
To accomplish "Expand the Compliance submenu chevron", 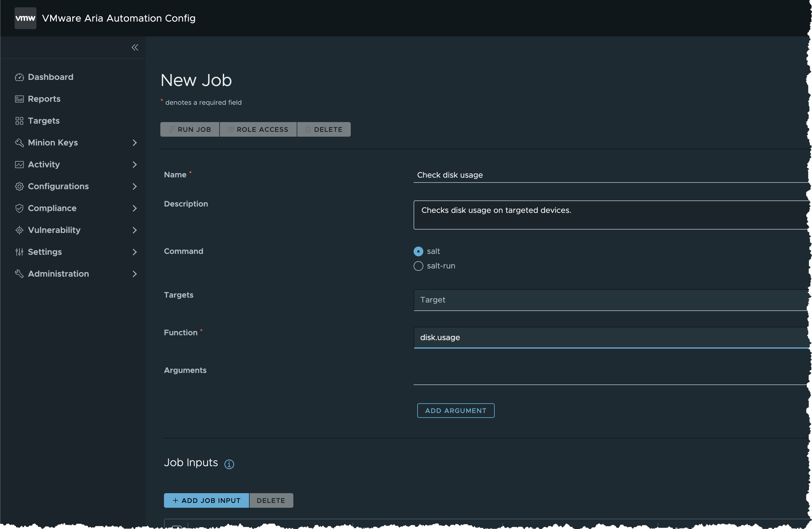I will pos(135,208).
